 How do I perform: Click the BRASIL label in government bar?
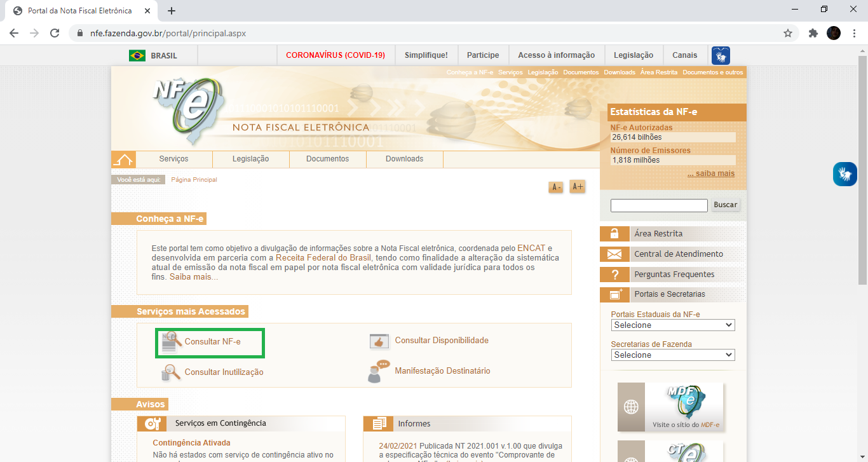click(x=164, y=56)
